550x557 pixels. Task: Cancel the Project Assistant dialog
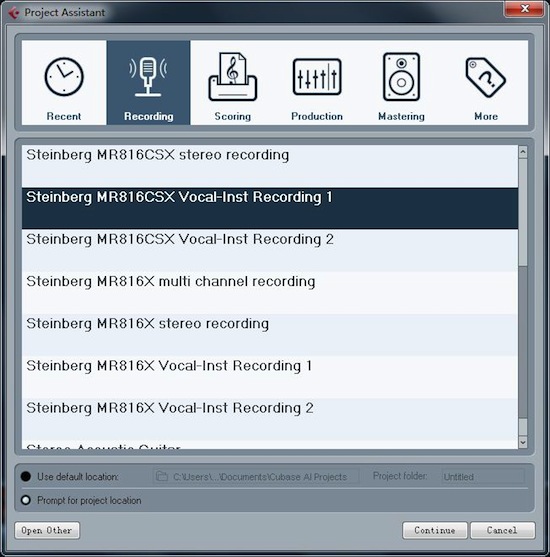click(x=502, y=530)
